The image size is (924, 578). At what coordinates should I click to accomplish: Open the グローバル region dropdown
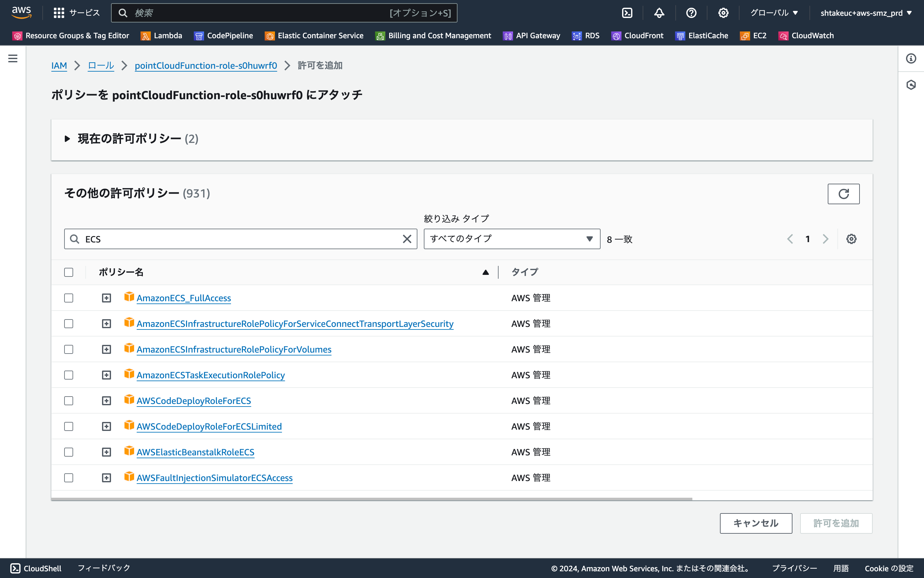(x=774, y=13)
